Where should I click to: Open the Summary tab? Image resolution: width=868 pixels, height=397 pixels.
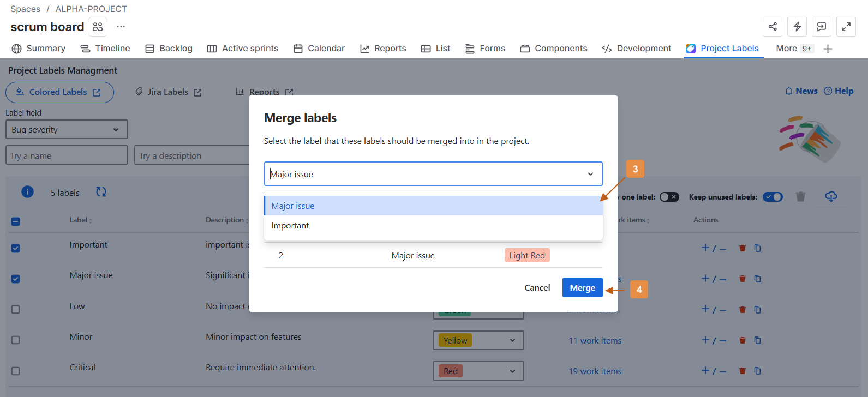point(39,49)
